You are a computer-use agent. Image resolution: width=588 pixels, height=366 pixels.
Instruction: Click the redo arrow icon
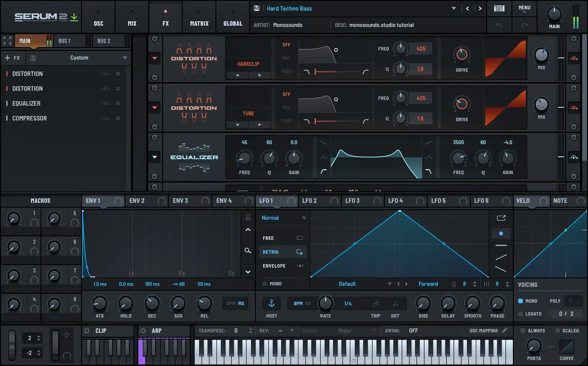pyautogui.click(x=524, y=25)
